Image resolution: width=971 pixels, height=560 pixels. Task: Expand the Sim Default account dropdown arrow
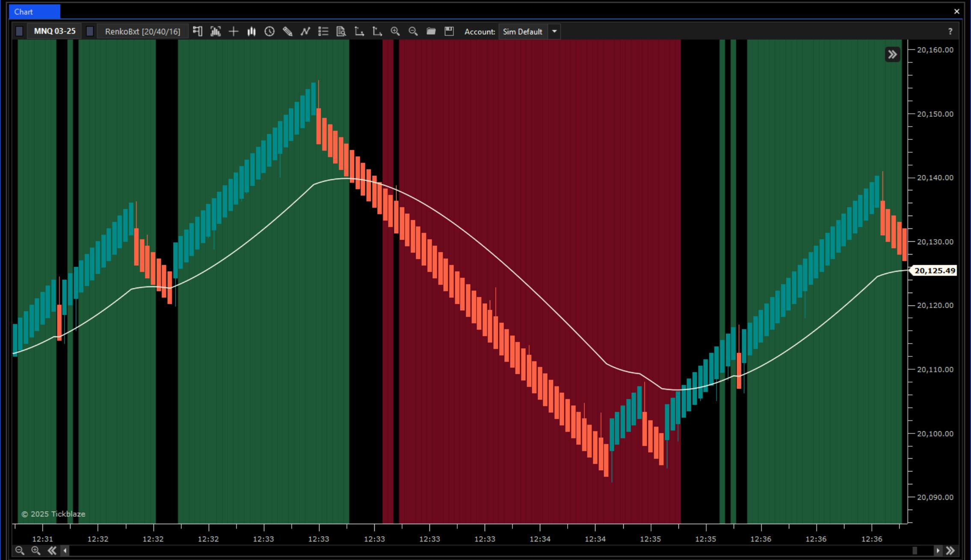pos(554,31)
